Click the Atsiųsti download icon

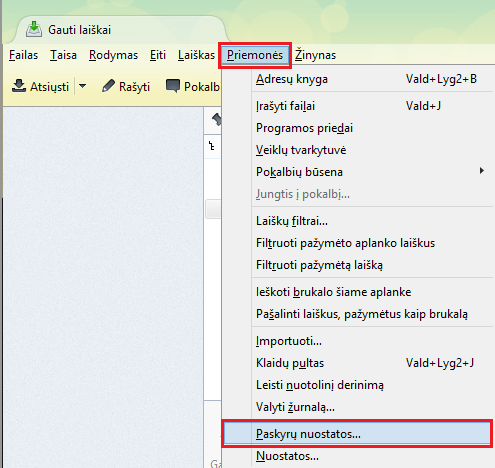19,86
